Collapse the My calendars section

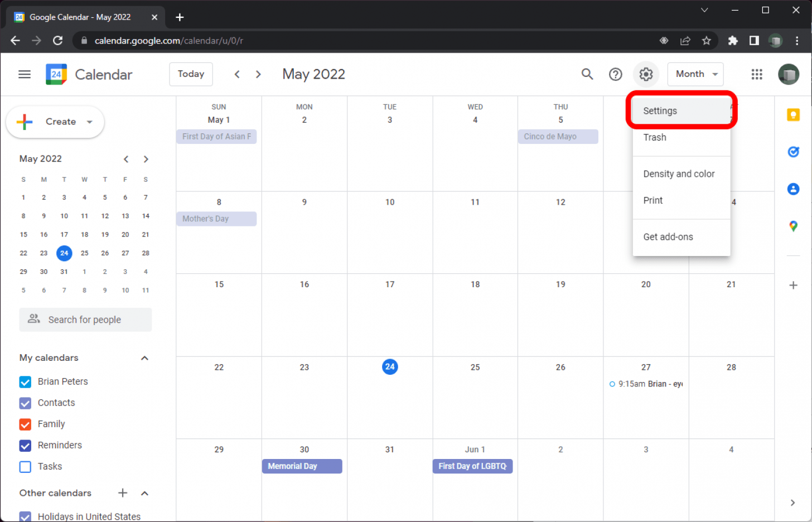point(144,357)
